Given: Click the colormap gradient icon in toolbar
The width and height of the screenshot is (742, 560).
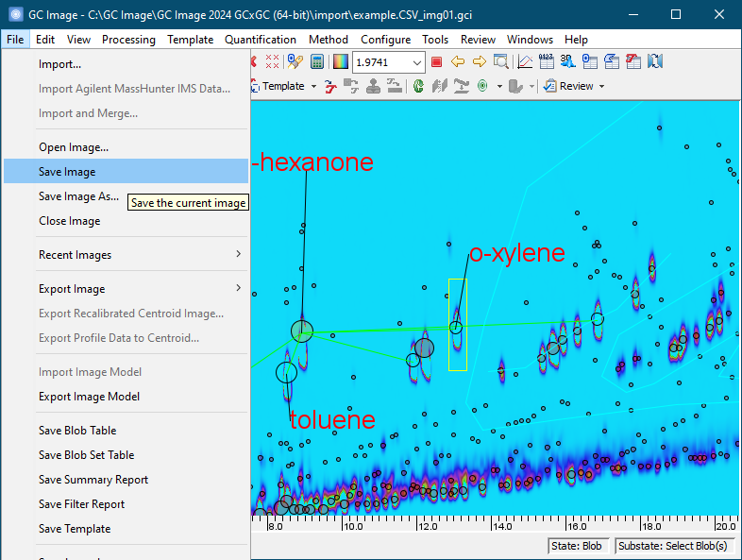Looking at the screenshot, I should (339, 62).
